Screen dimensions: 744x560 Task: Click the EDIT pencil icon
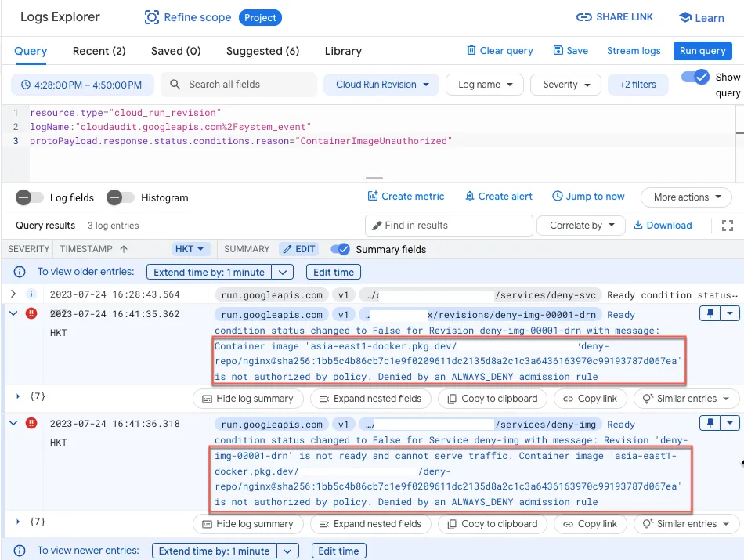(287, 249)
